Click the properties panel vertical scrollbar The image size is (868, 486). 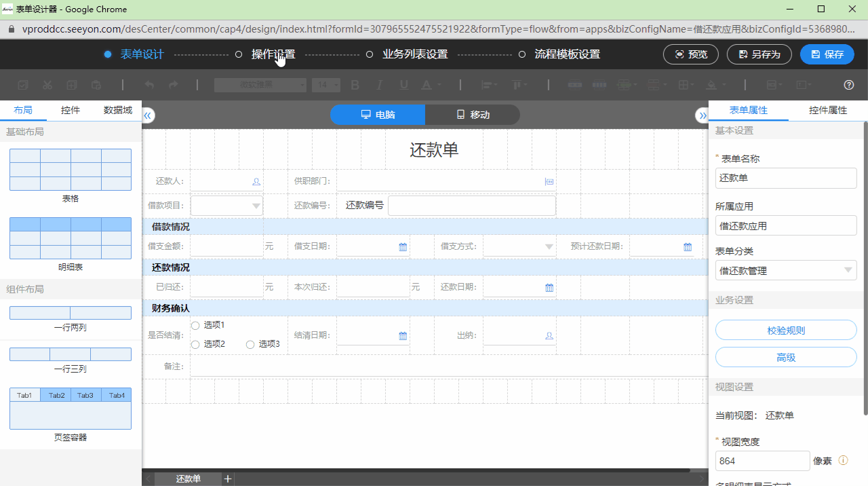865,268
